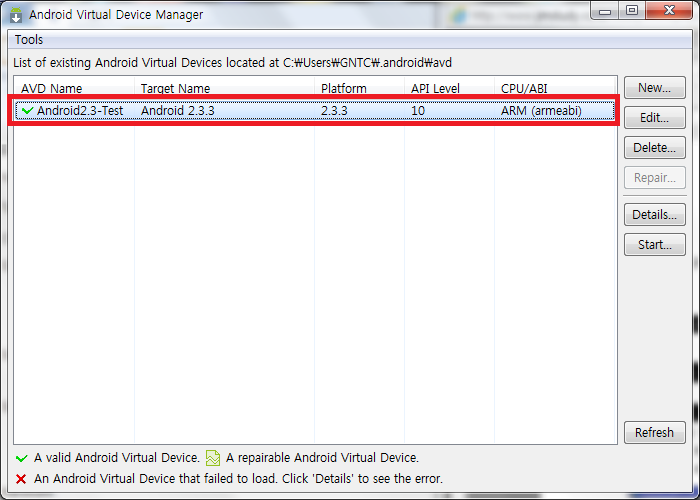Screen dimensions: 700x500
Task: Select the Android2.3-Test AVD row
Action: pyautogui.click(x=315, y=110)
